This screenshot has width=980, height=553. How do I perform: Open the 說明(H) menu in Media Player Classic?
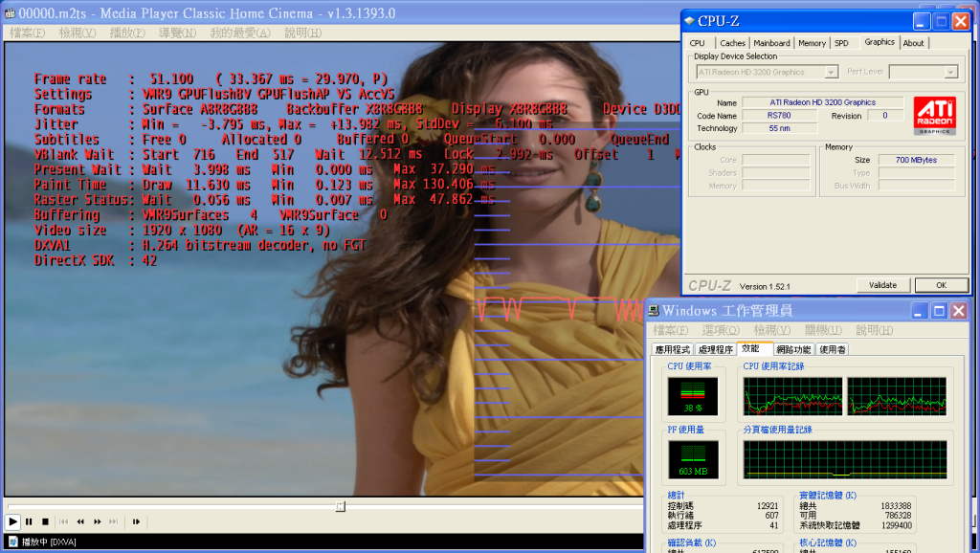tap(303, 33)
